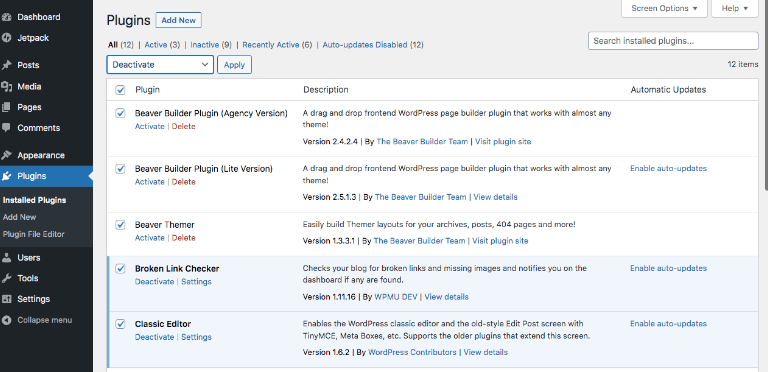Image resolution: width=768 pixels, height=372 pixels.
Task: Enable auto-updates for Broken Link Checker
Action: (668, 268)
